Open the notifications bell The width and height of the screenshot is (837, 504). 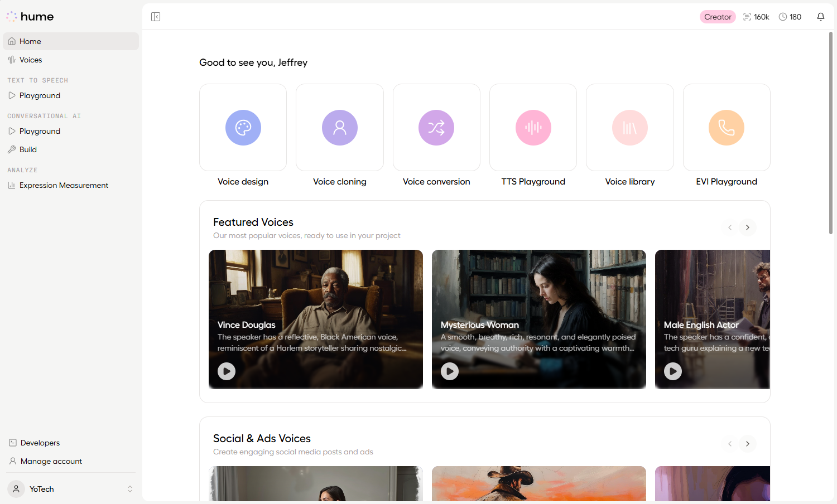(820, 17)
